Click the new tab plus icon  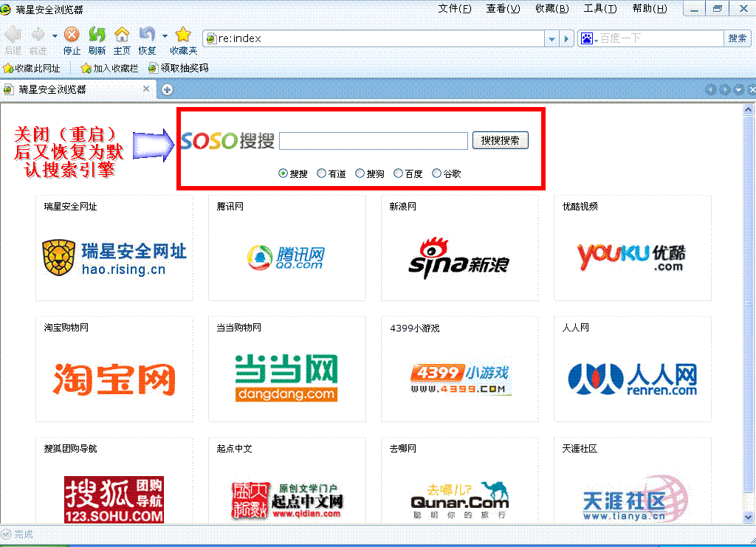coord(168,89)
